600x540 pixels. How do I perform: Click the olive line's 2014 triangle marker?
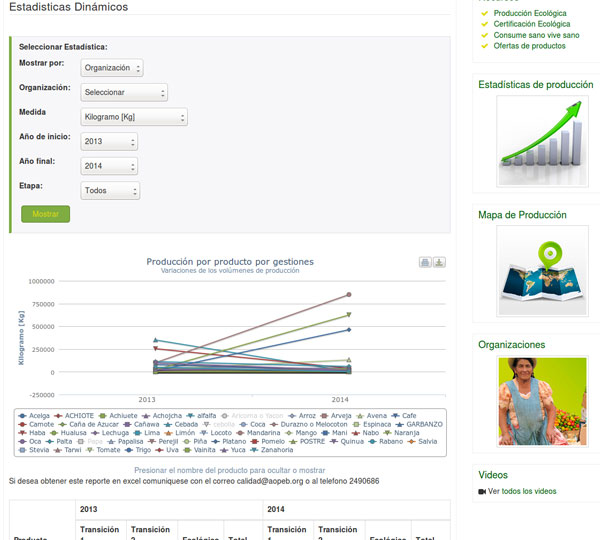click(349, 315)
